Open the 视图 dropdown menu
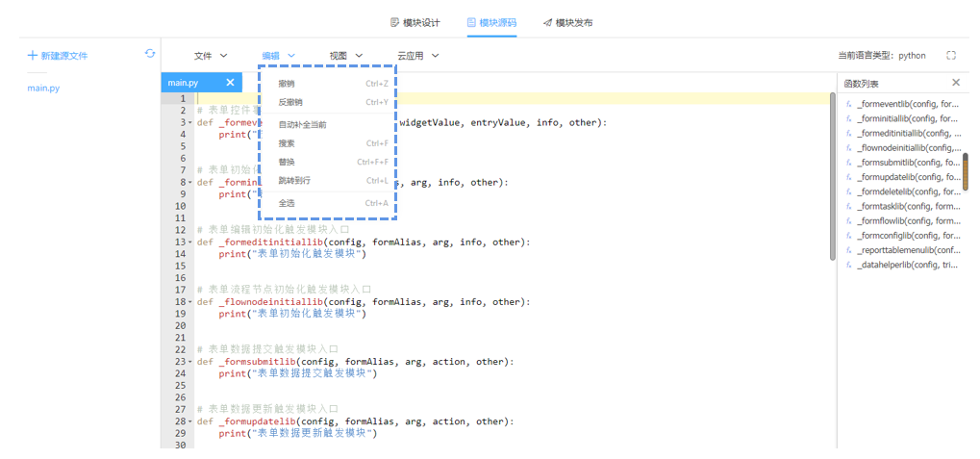Screen dimensions: 980x459 pyautogui.click(x=346, y=56)
